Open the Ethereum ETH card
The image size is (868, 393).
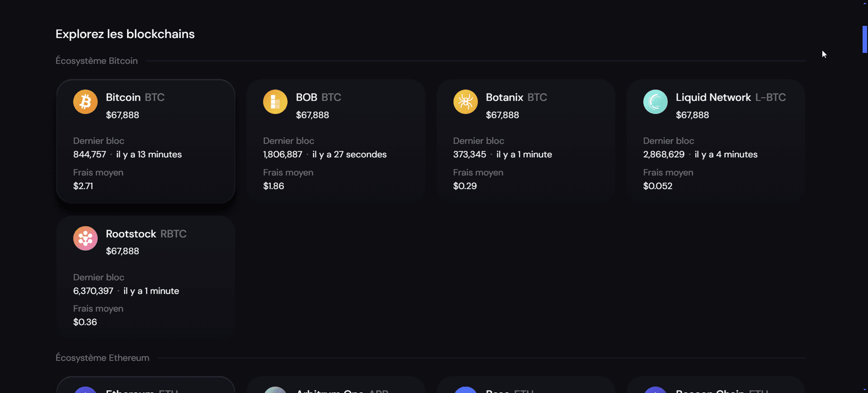coord(145,389)
